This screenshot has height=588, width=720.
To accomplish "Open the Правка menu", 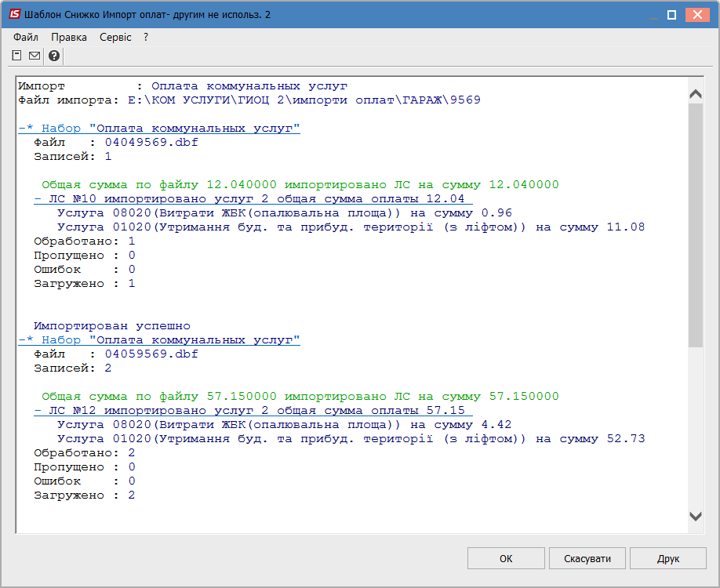I will 69,37.
